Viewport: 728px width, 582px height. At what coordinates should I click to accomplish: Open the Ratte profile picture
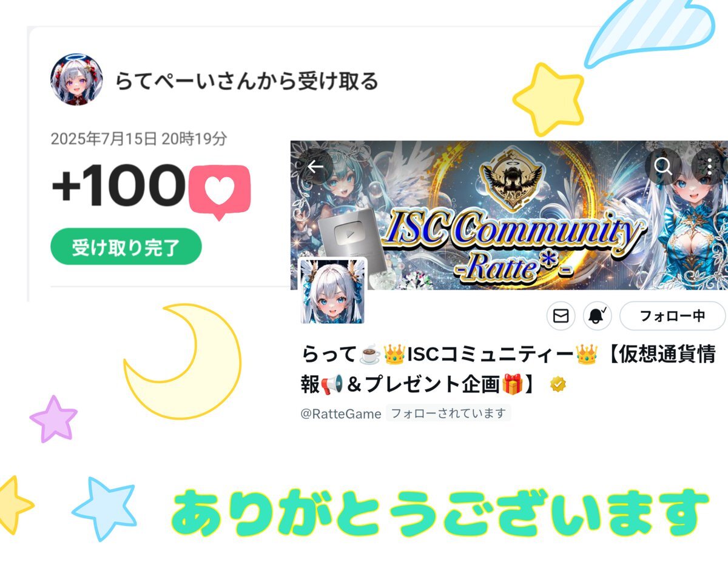point(332,292)
